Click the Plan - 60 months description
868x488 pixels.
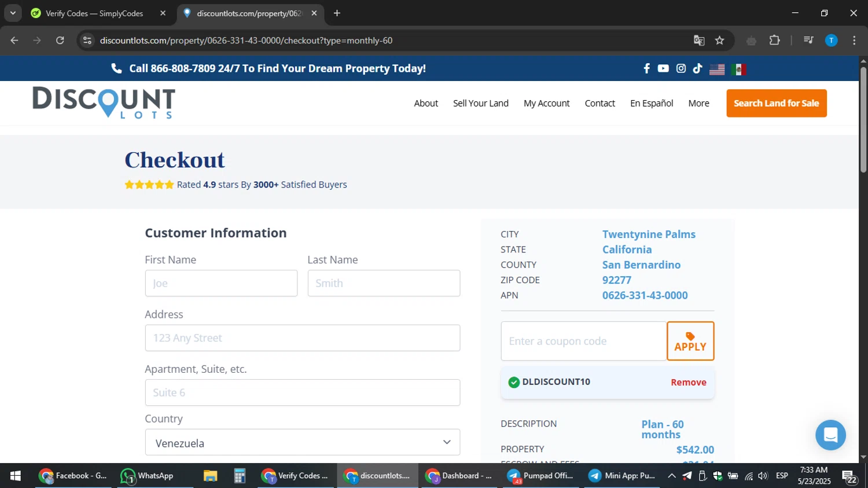(663, 430)
